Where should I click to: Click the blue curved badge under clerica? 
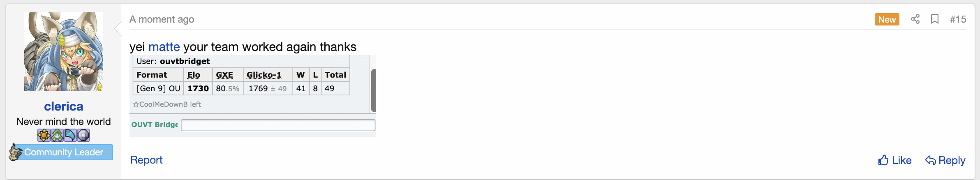coord(70,135)
